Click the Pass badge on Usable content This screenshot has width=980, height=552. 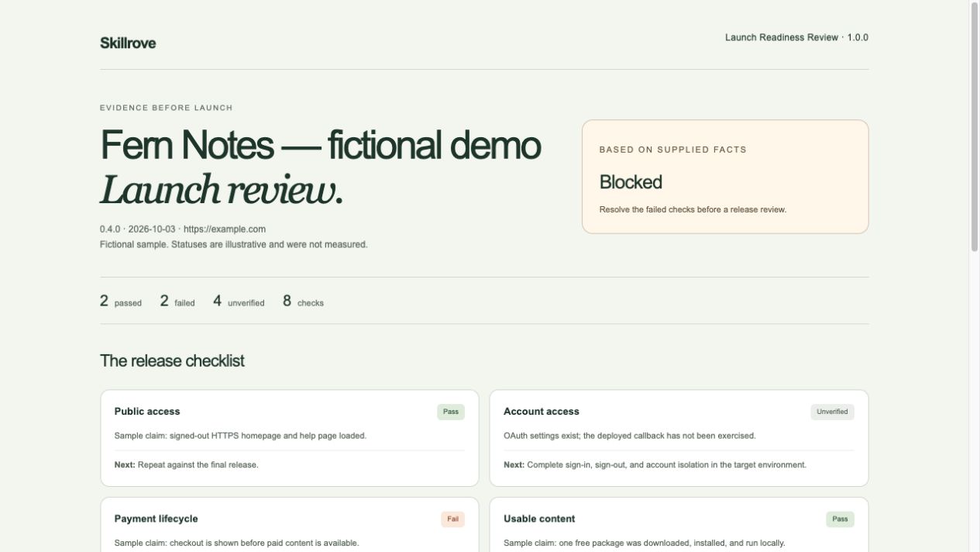pyautogui.click(x=840, y=519)
